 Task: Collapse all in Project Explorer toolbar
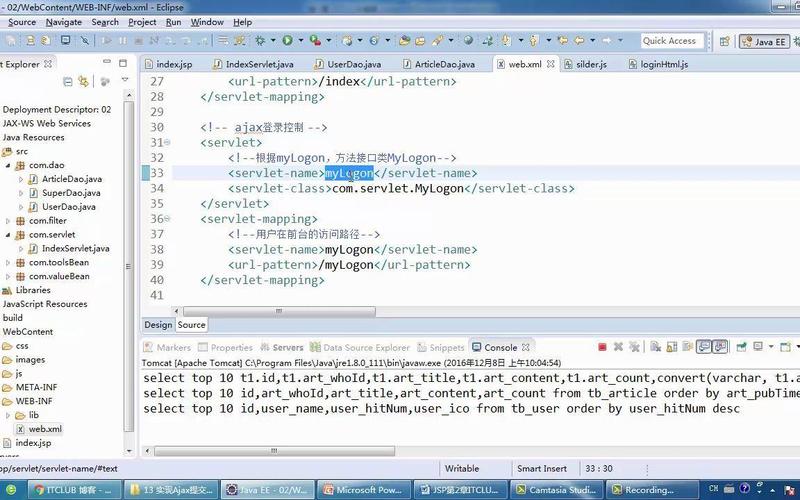[67, 82]
